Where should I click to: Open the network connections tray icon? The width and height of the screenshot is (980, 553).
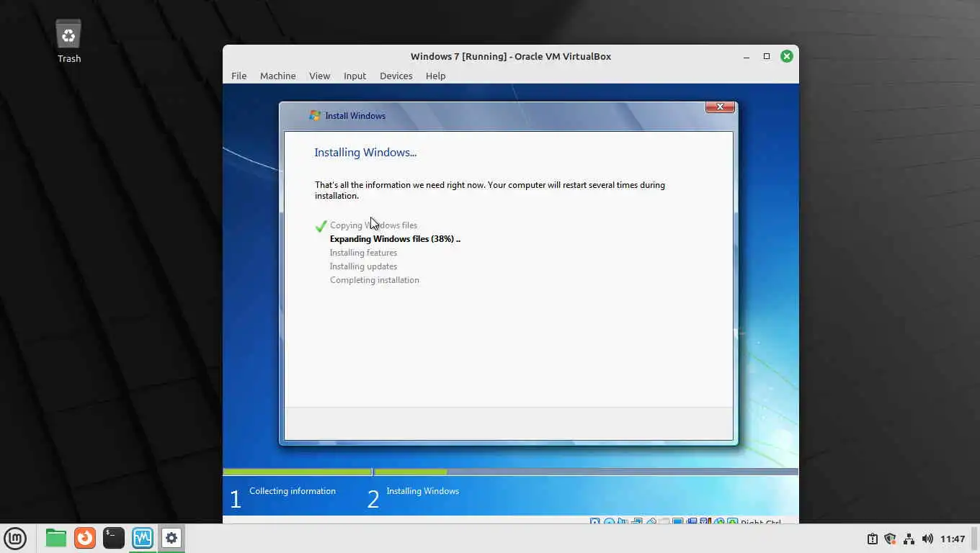(x=909, y=539)
